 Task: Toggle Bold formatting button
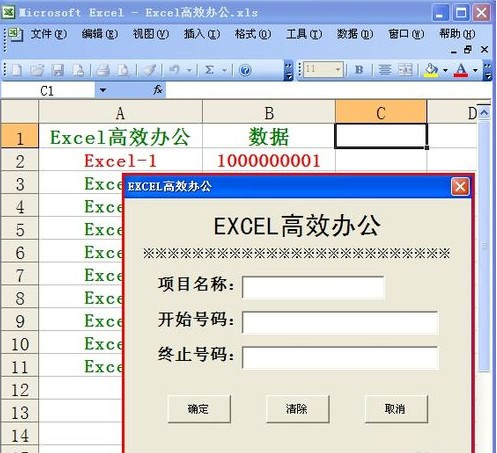tap(359, 70)
